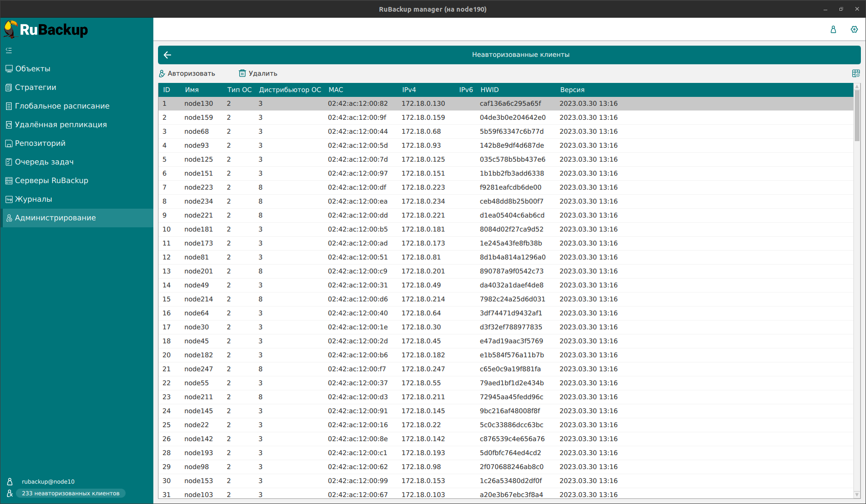This screenshot has height=504, width=866.
Task: Open the user profile icon at top right
Action: click(x=833, y=29)
